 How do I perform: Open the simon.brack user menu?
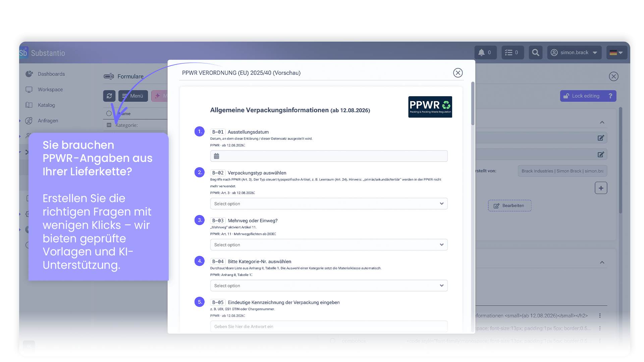click(574, 53)
